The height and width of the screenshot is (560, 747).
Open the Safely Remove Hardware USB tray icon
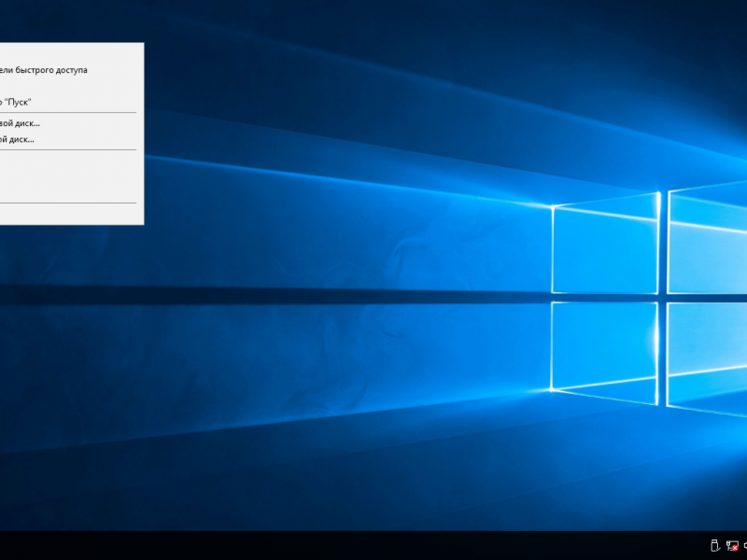[714, 545]
